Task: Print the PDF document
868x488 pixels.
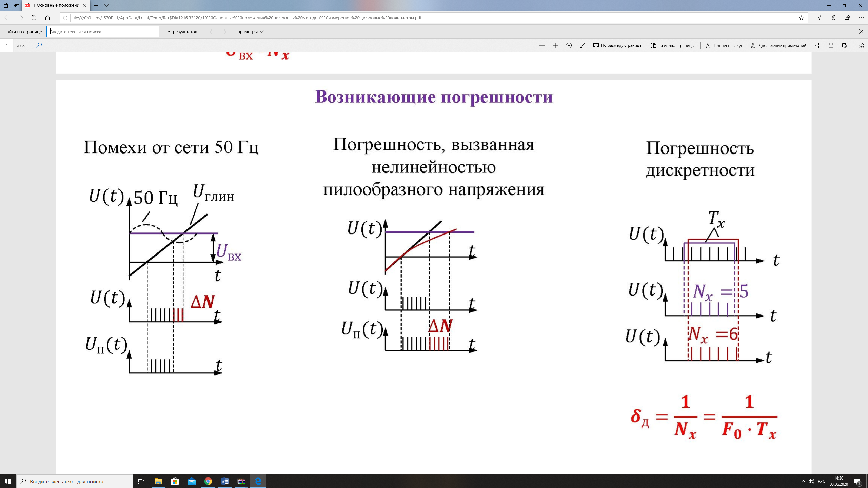Action: [x=817, y=45]
